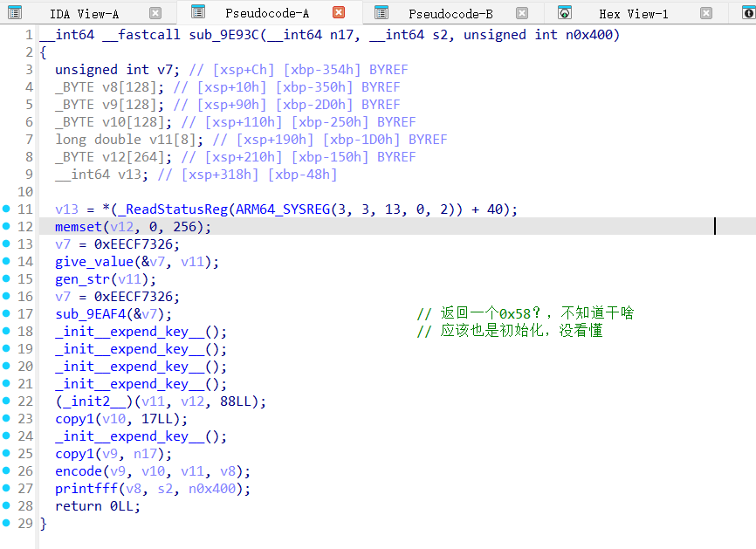Click _init__expend_key__ on line 21
The height and width of the screenshot is (549, 756).
tap(130, 384)
